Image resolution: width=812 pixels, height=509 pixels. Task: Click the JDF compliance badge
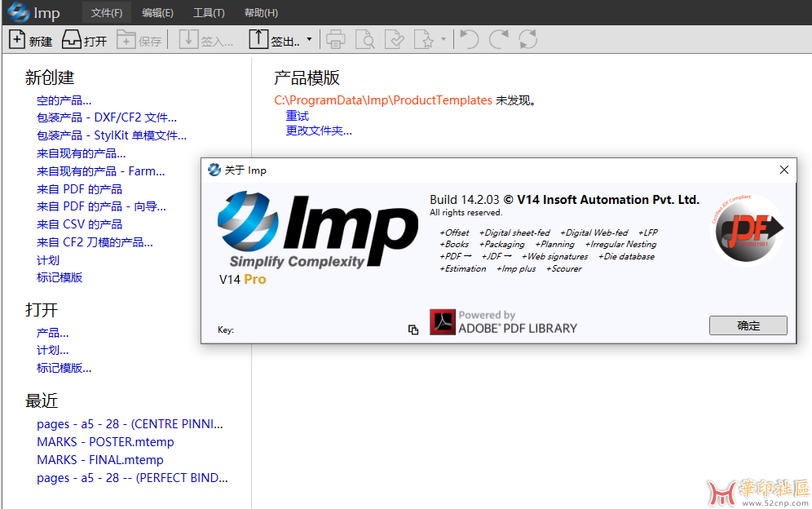point(747,229)
